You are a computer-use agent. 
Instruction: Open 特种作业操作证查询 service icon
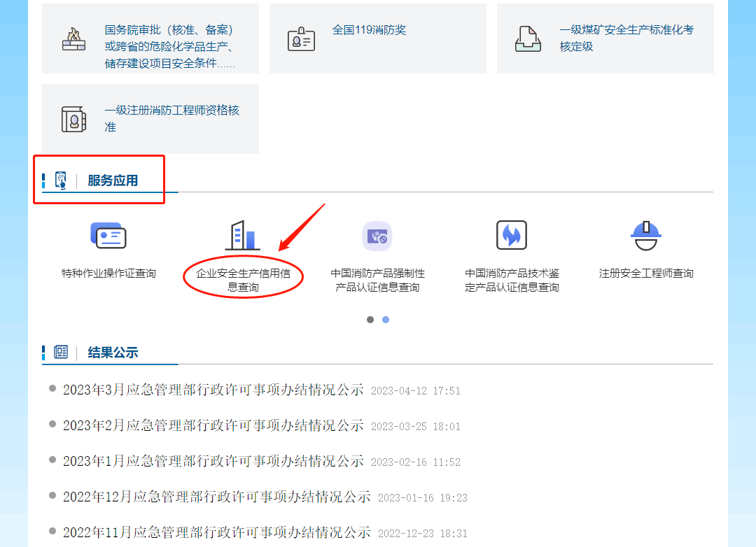pos(109,235)
